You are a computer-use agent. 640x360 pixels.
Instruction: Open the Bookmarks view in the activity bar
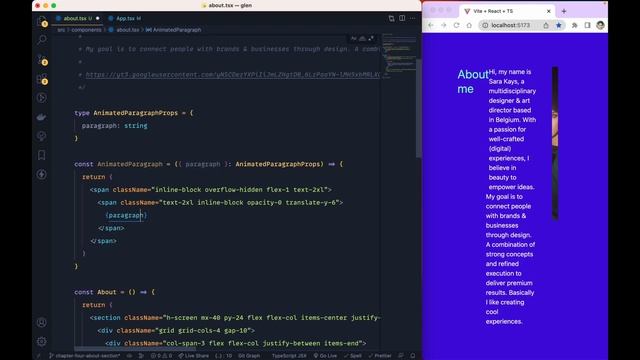[x=42, y=155]
